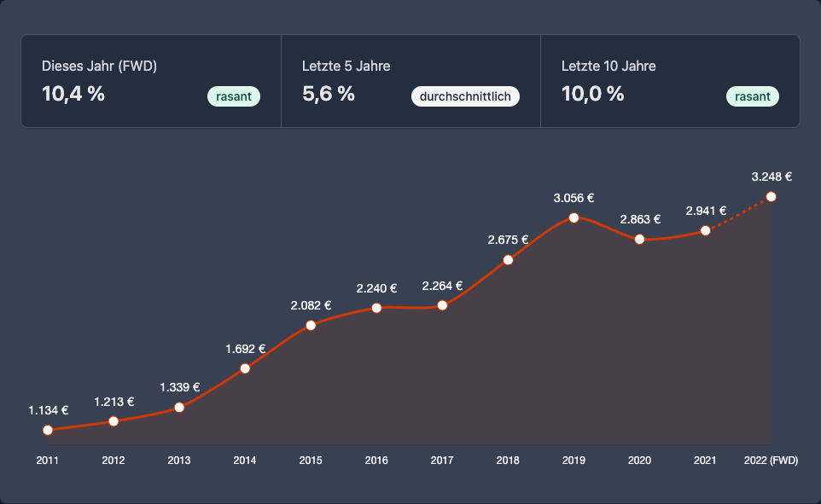Click the 2022 (FWD) axis label
This screenshot has height=504, width=821.
click(x=771, y=461)
